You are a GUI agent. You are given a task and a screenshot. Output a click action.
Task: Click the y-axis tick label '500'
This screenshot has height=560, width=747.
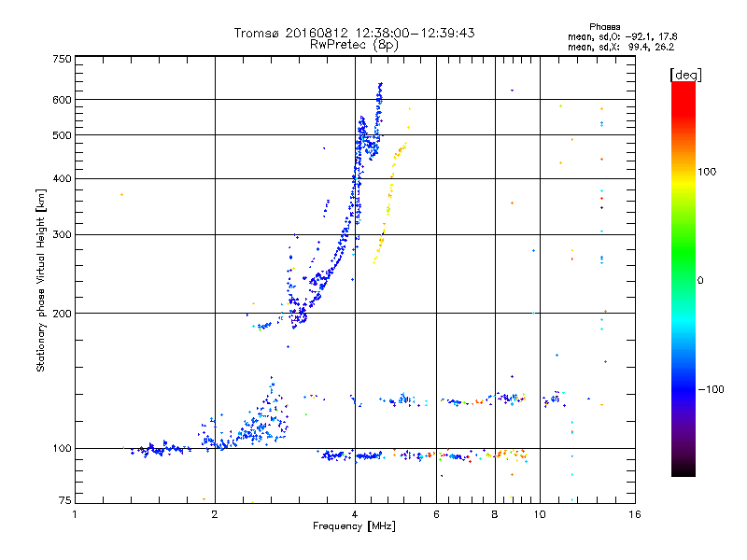62,135
